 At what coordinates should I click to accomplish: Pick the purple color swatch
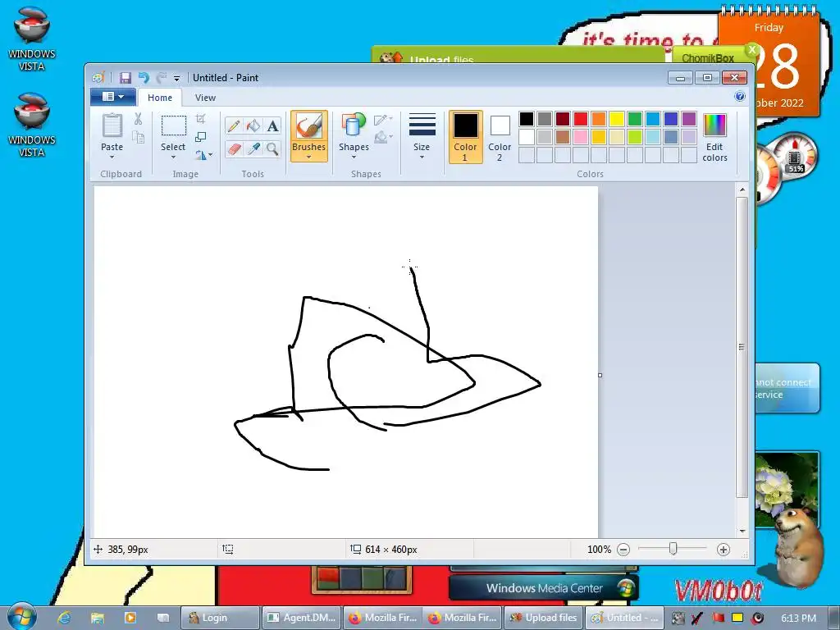coord(689,119)
